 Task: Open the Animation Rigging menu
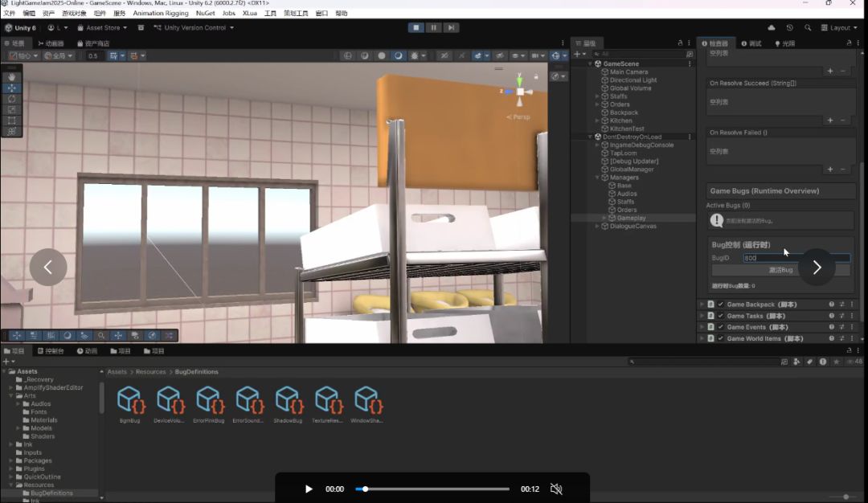(161, 14)
